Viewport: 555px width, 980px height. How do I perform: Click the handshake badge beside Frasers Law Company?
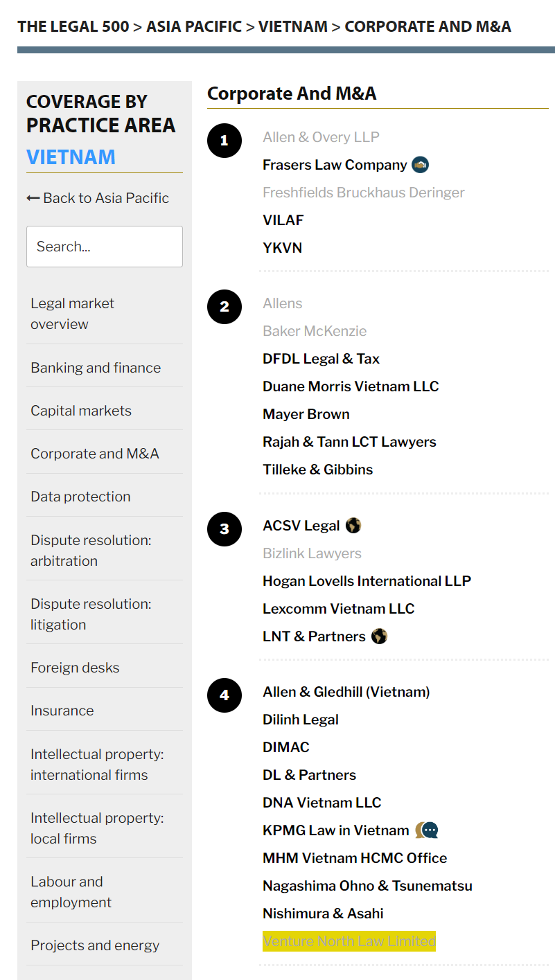420,165
